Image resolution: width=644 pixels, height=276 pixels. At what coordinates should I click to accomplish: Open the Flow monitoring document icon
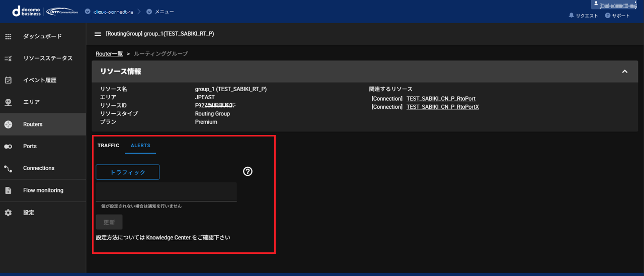[8, 190]
